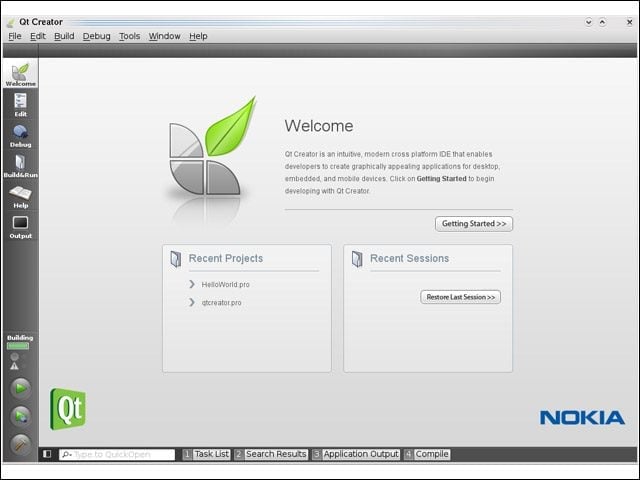Open recent project HelloWorld.pro
Viewport: 640px width, 480px height.
[x=225, y=284]
